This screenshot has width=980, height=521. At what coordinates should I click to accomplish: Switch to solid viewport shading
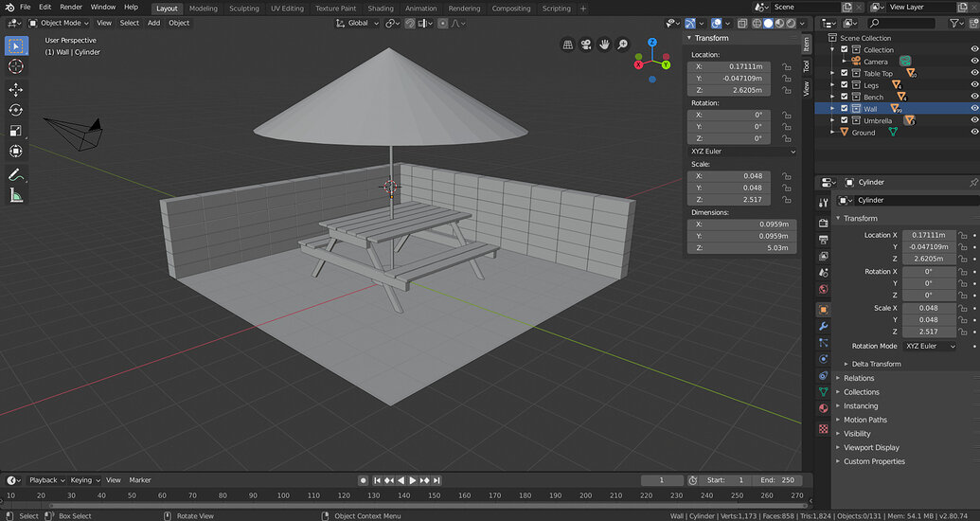[x=768, y=23]
